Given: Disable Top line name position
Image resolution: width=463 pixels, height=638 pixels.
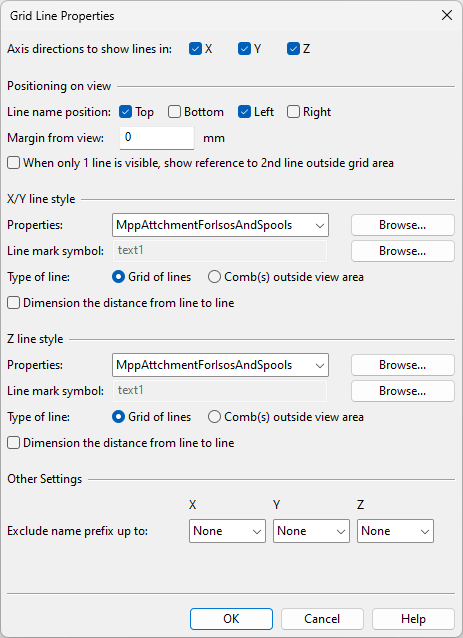Looking at the screenshot, I should coord(125,111).
